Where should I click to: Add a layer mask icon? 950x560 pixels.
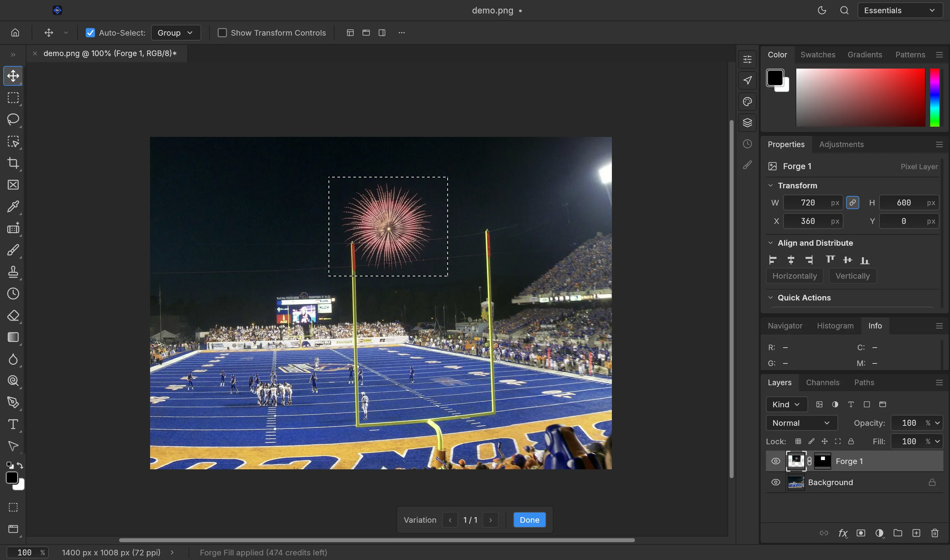pyautogui.click(x=861, y=533)
